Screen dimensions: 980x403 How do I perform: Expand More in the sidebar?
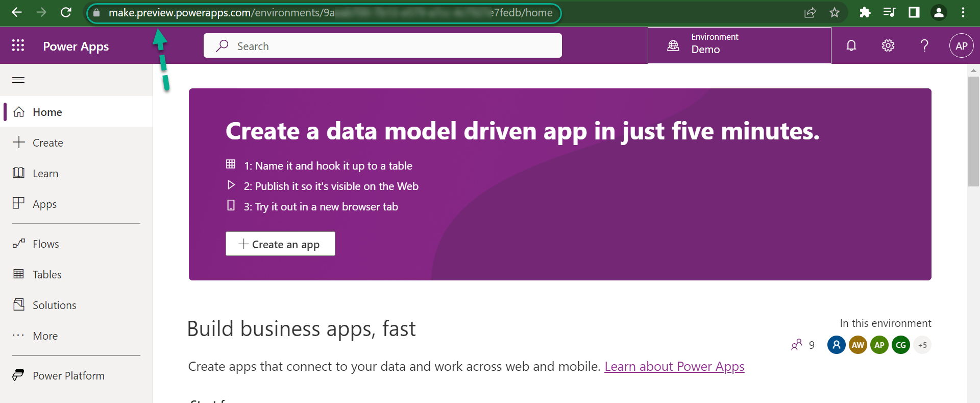[x=77, y=336]
